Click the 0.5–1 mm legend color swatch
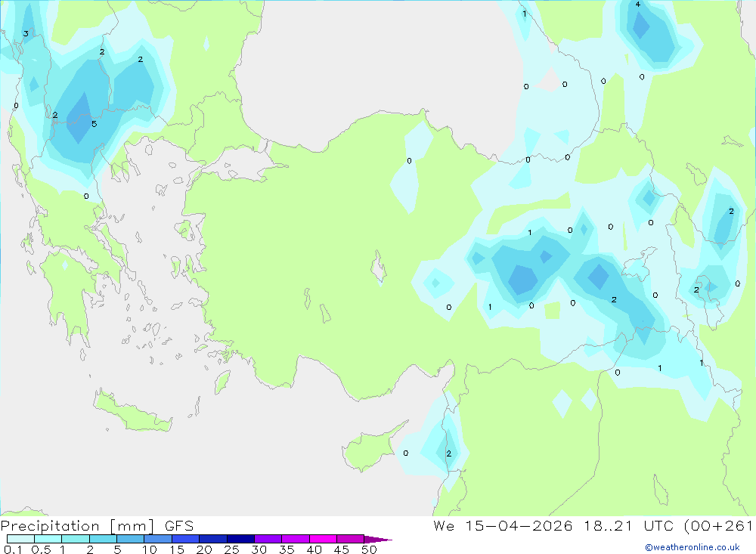This screenshot has height=554, width=756. pos(48,539)
